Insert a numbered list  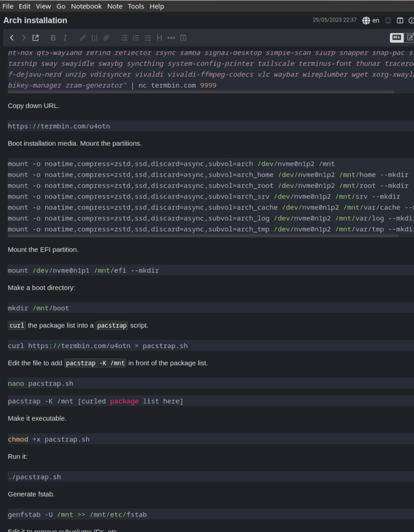point(136,38)
